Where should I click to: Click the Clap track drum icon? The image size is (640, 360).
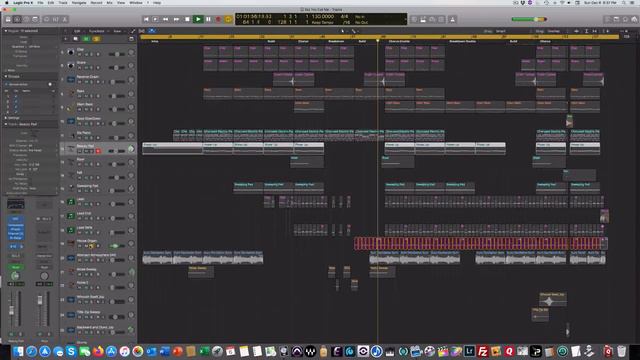71,52
